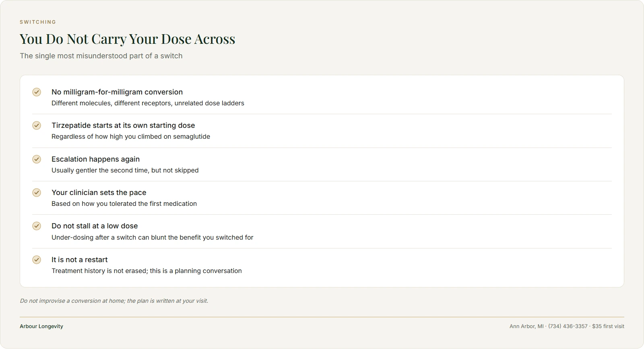Click the (734) 436-3357 phone number
Screen dimensions: 644x349
568,326
